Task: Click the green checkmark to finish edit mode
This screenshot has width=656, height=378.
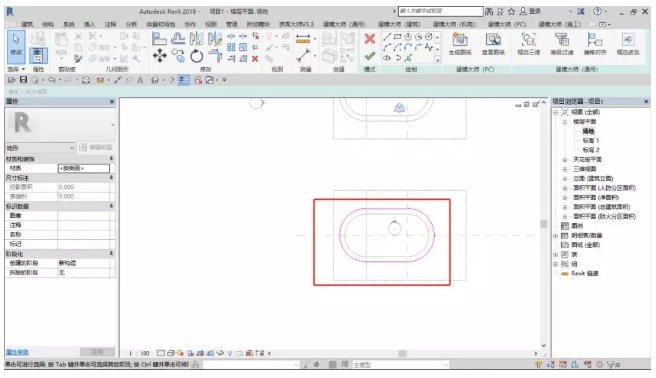Action: tap(369, 56)
